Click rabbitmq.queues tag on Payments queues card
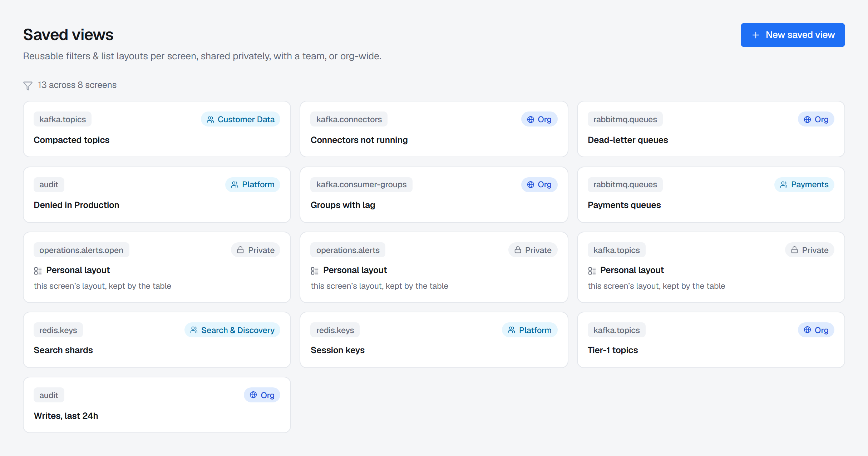The image size is (868, 456). (625, 184)
